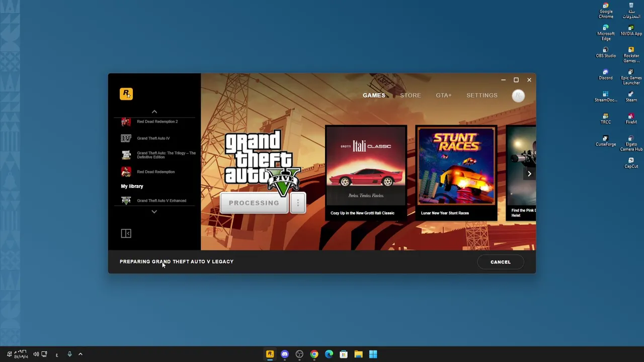The height and width of the screenshot is (362, 644).
Task: Open FiveM desktop shortcut
Action: click(631, 119)
